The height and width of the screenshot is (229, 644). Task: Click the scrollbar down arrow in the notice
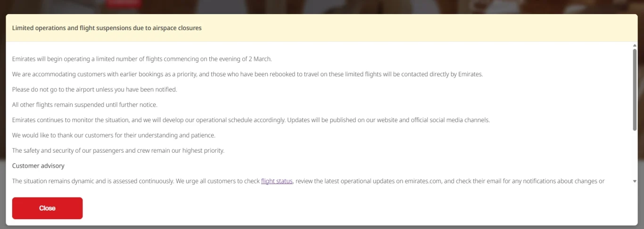pos(635,181)
